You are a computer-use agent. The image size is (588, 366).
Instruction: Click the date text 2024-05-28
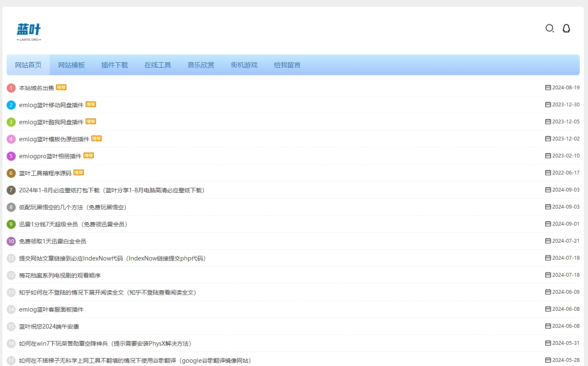click(x=566, y=360)
